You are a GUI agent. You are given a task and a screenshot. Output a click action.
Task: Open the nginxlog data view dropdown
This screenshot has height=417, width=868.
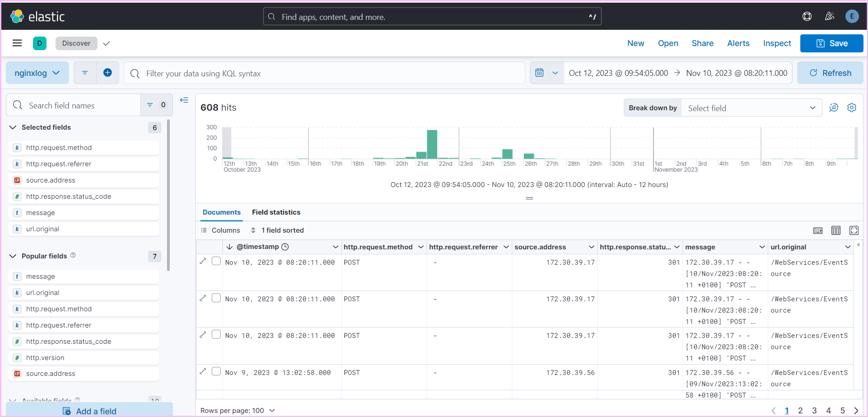click(x=37, y=73)
